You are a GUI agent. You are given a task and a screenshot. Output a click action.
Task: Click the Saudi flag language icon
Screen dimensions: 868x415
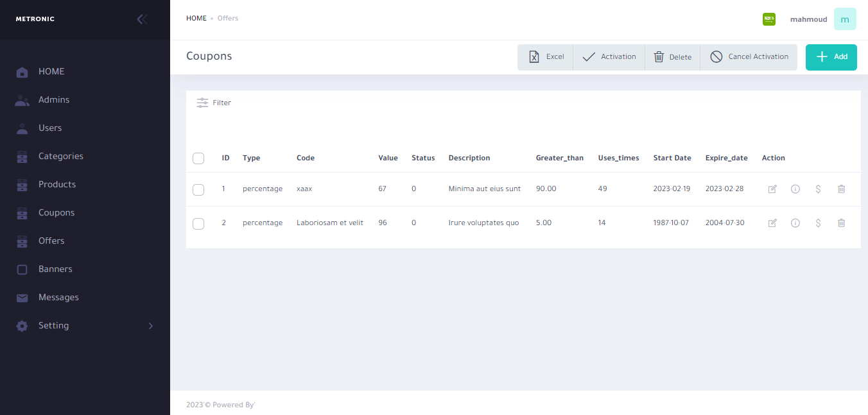click(769, 19)
